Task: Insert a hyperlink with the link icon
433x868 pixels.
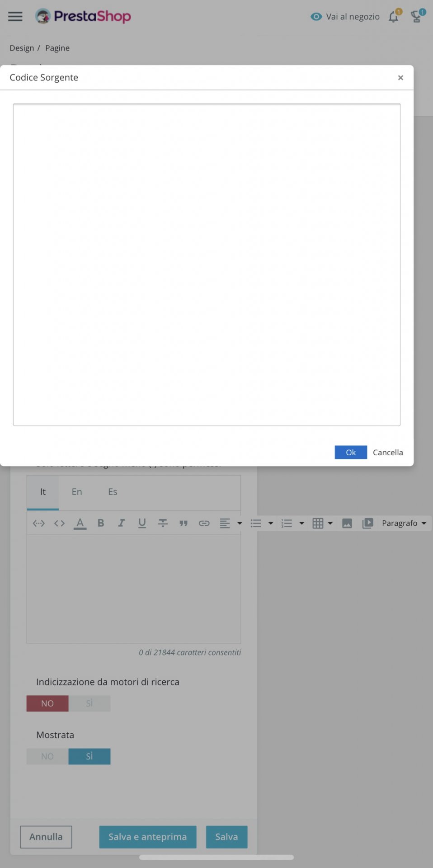Action: [204, 524]
